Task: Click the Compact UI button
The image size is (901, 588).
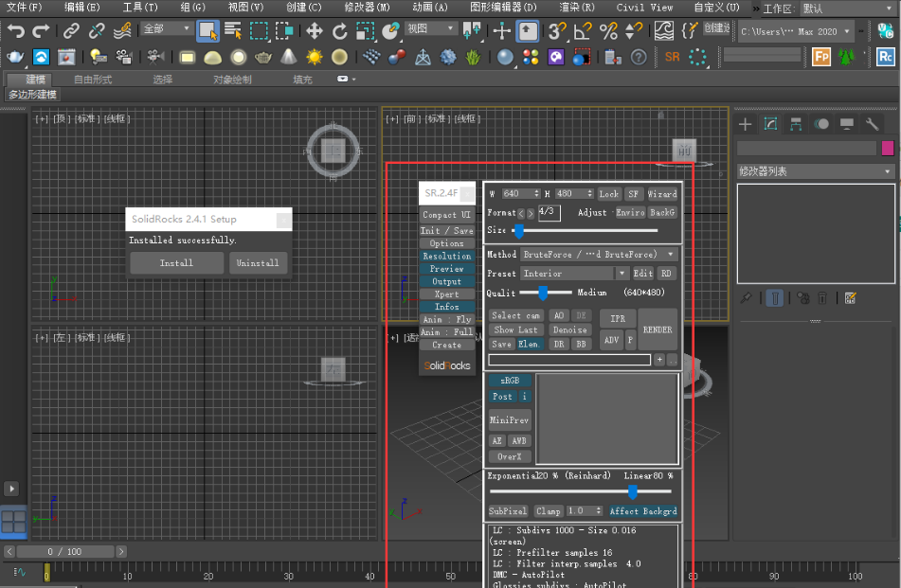Action: click(x=447, y=215)
